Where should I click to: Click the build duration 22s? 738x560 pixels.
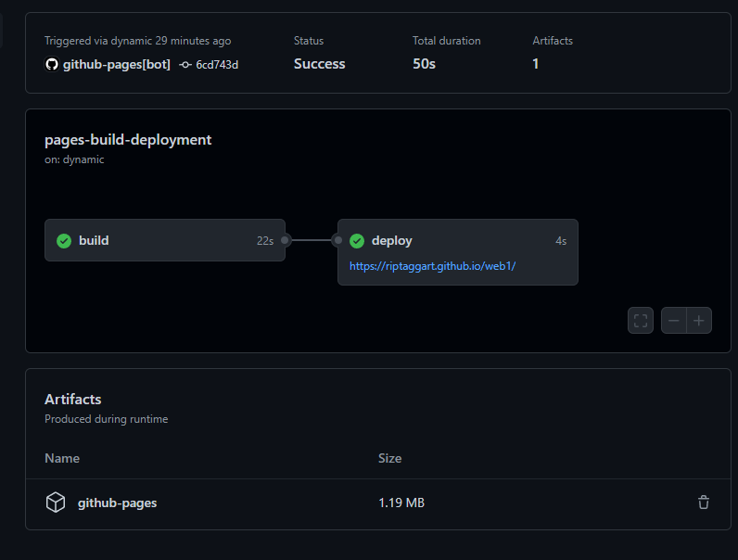[265, 241]
